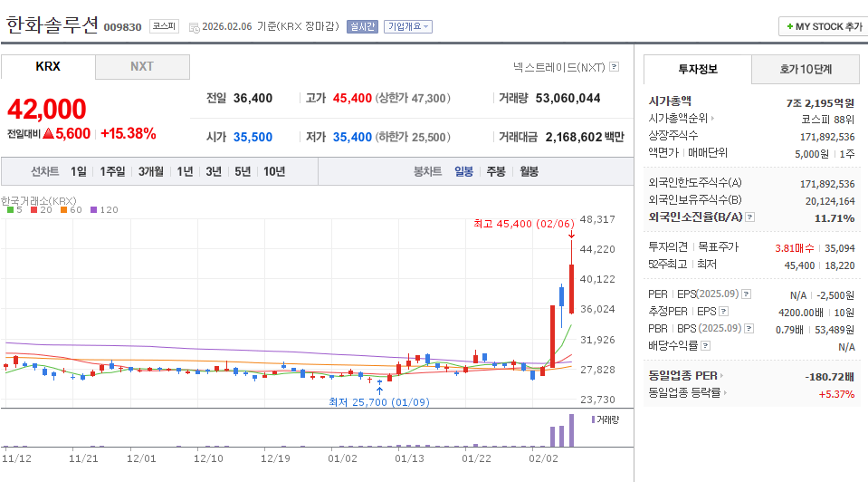
Task: Click the 코스피 market badge
Action: pyautogui.click(x=164, y=26)
